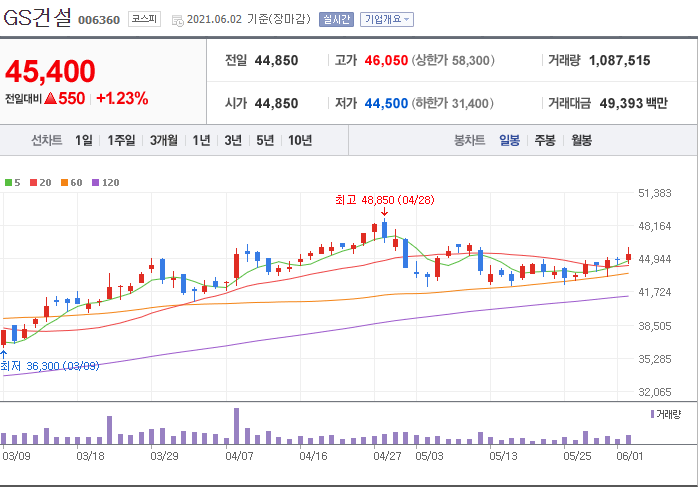Image resolution: width=698 pixels, height=487 pixels.
Task: Click the 06/01 date on chart axis
Action: 629,456
